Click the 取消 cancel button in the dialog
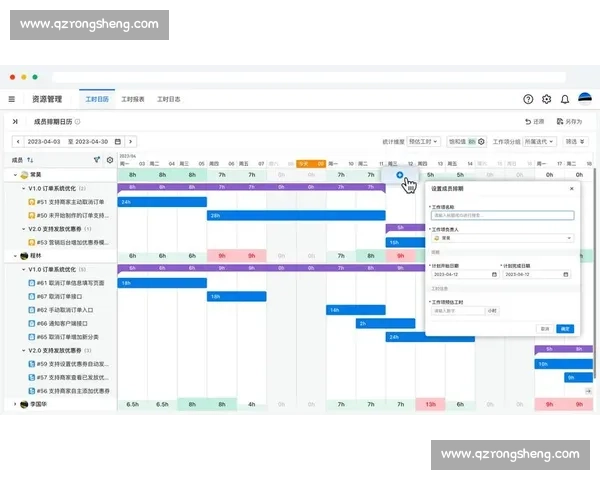 pos(545,329)
